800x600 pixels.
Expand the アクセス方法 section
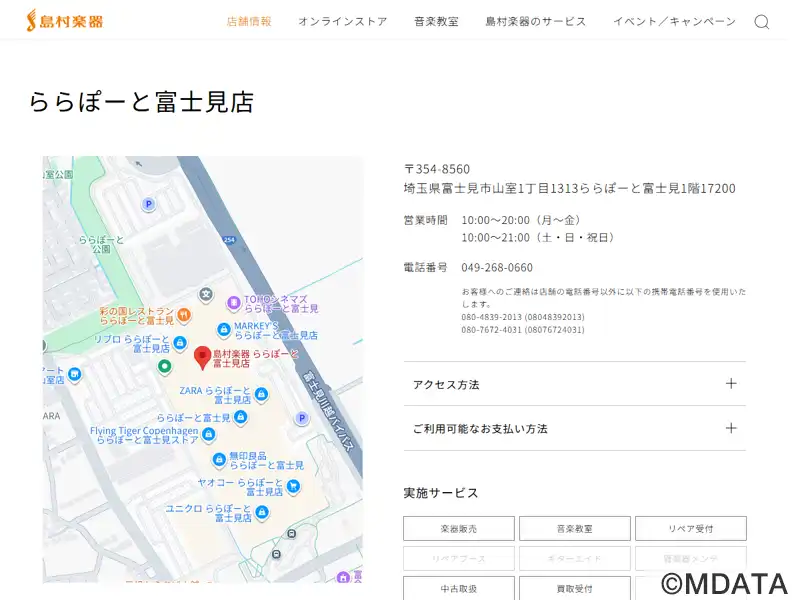[574, 384]
